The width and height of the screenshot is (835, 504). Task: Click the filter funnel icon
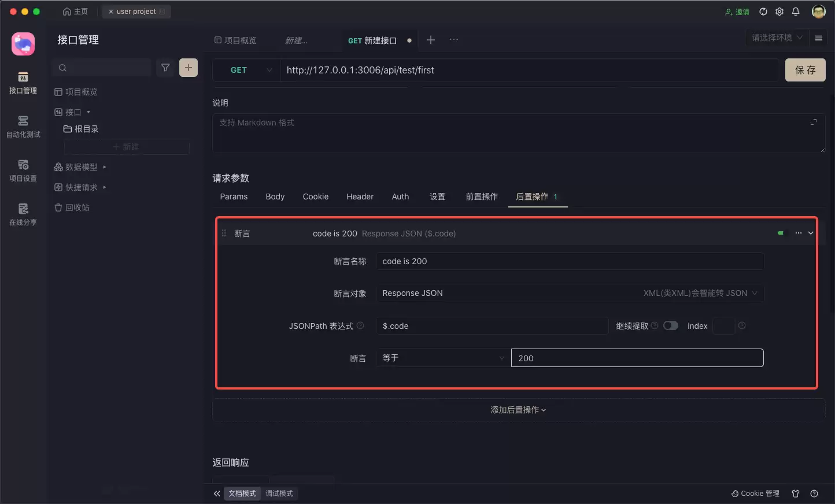pos(165,68)
